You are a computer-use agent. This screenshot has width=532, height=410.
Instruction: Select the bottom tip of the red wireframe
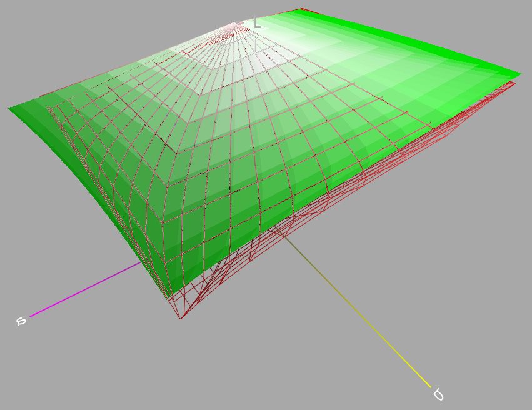(x=181, y=317)
